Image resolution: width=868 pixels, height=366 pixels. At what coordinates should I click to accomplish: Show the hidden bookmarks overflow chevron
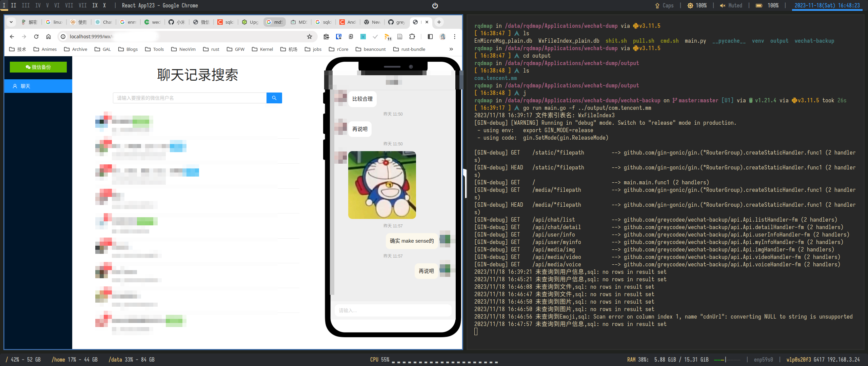coord(451,49)
